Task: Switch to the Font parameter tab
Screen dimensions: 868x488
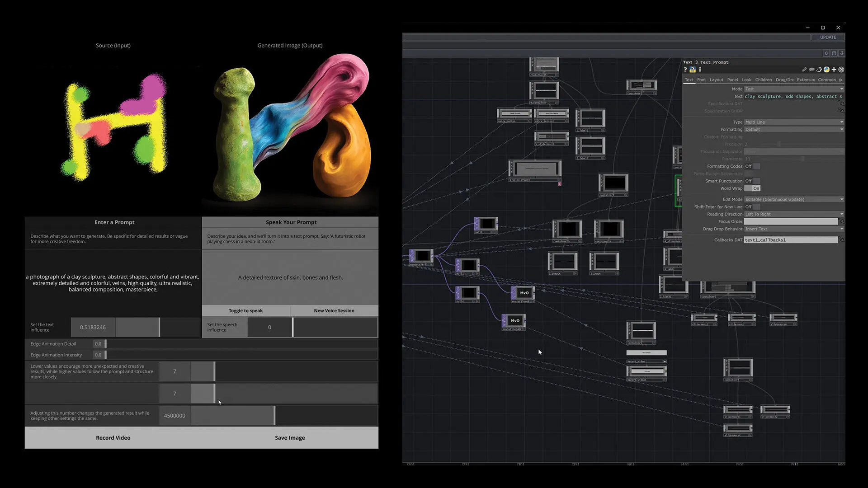Action: (x=701, y=80)
